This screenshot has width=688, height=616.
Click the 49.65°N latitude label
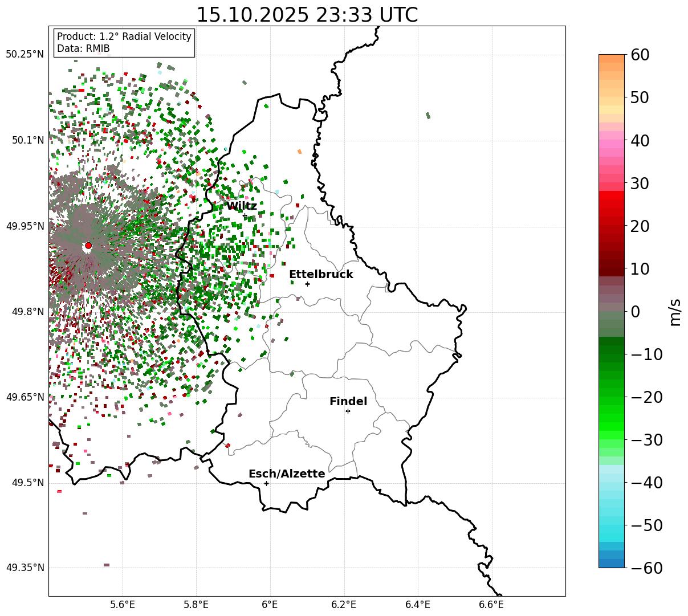25,397
